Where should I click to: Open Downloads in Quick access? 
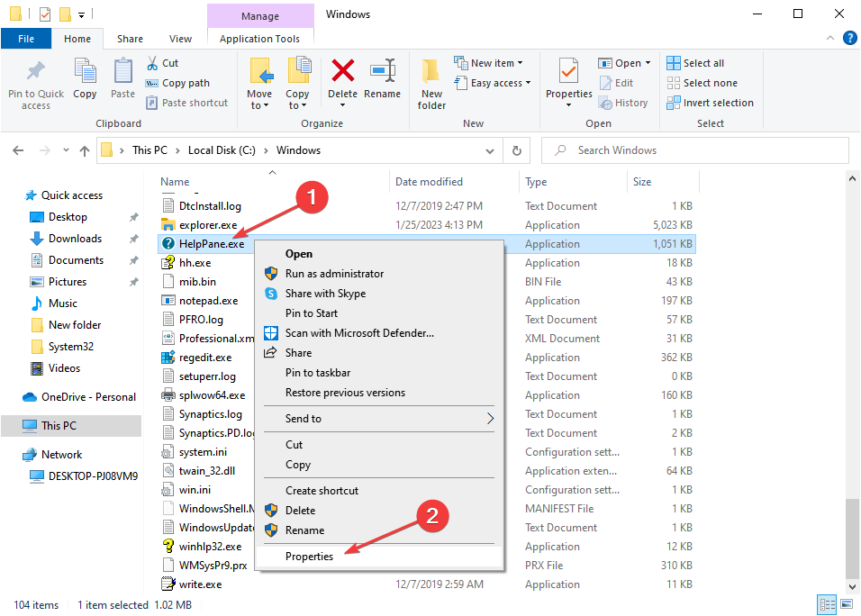(76, 239)
